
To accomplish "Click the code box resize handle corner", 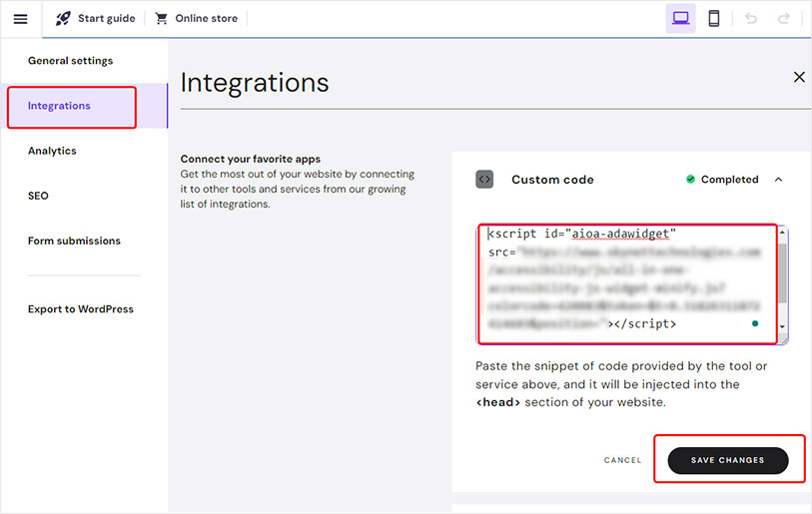I will pos(783,339).
